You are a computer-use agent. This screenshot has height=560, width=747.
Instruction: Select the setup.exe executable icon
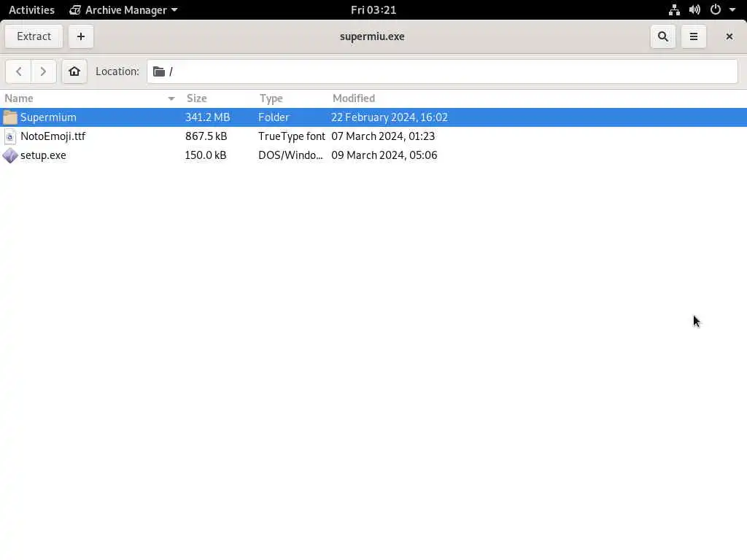(x=10, y=155)
